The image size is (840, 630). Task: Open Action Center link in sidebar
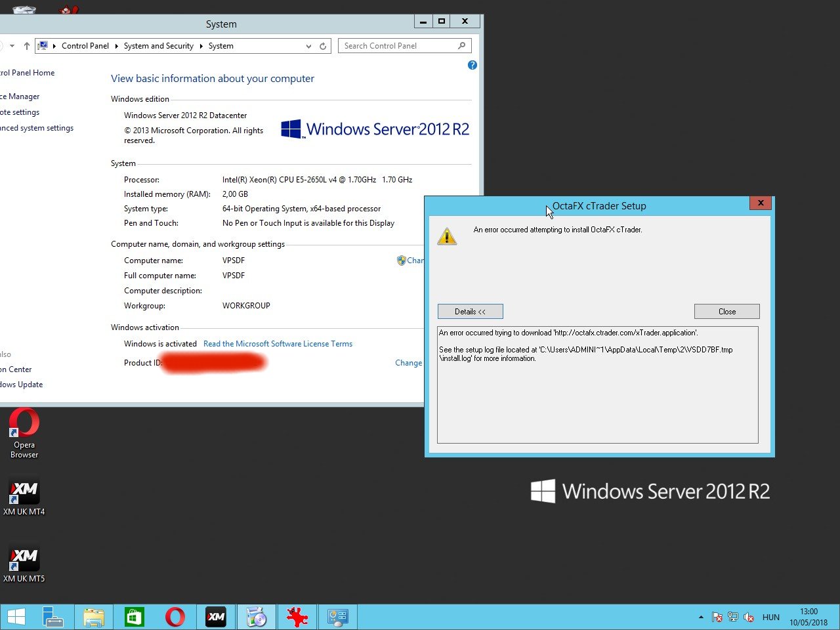tap(16, 369)
